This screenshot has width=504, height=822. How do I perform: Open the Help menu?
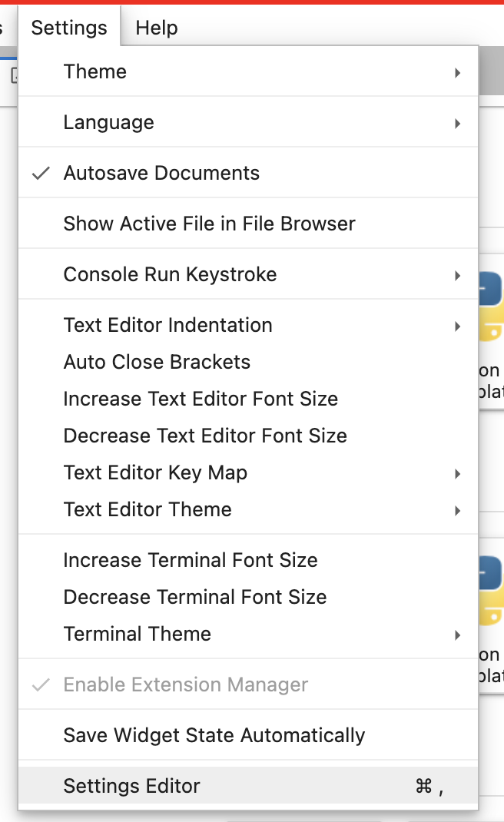pyautogui.click(x=156, y=27)
